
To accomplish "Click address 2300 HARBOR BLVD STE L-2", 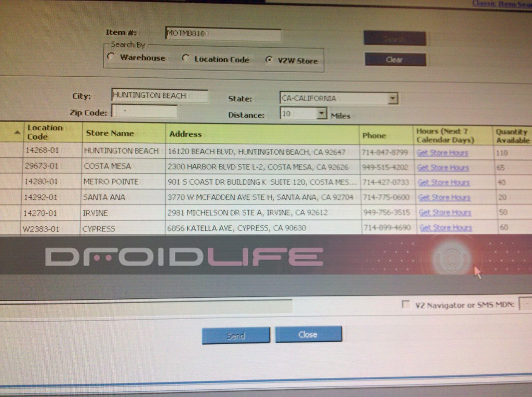I will point(258,167).
